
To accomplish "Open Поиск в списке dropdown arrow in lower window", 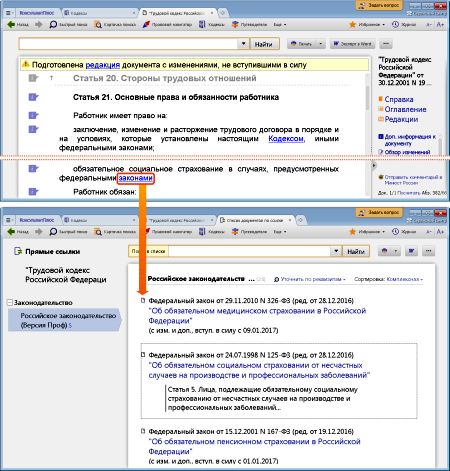I will pos(336,251).
